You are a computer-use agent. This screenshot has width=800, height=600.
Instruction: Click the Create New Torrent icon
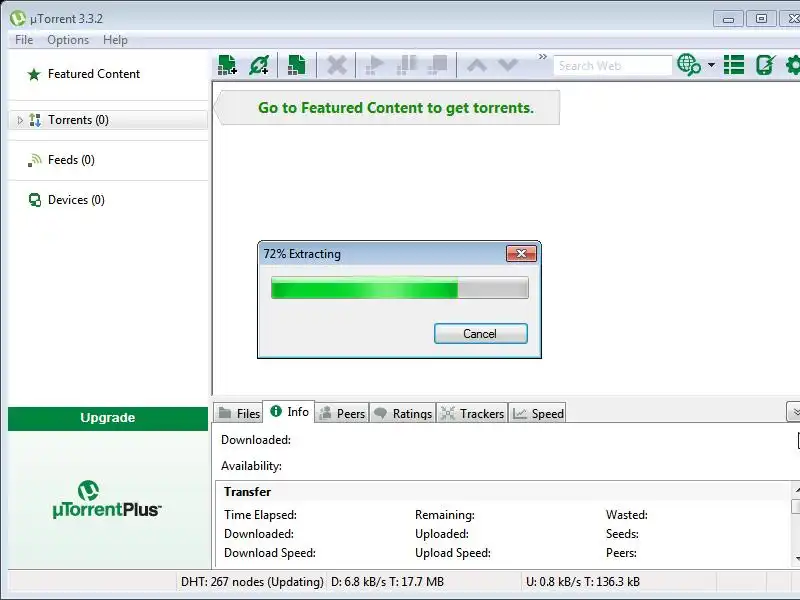(x=296, y=65)
